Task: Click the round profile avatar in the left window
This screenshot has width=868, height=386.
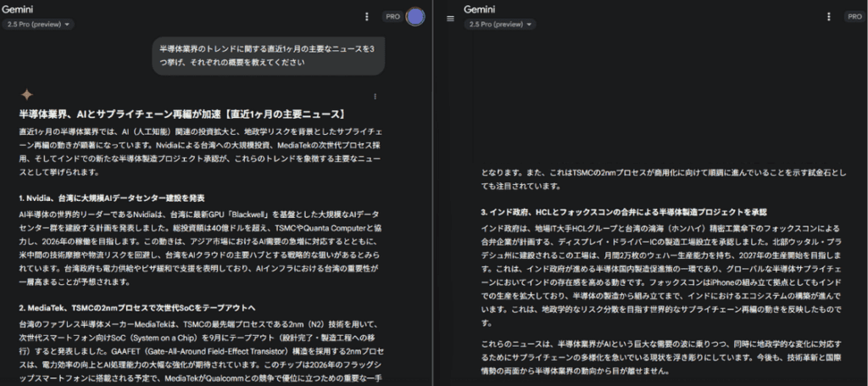Action: point(415,17)
